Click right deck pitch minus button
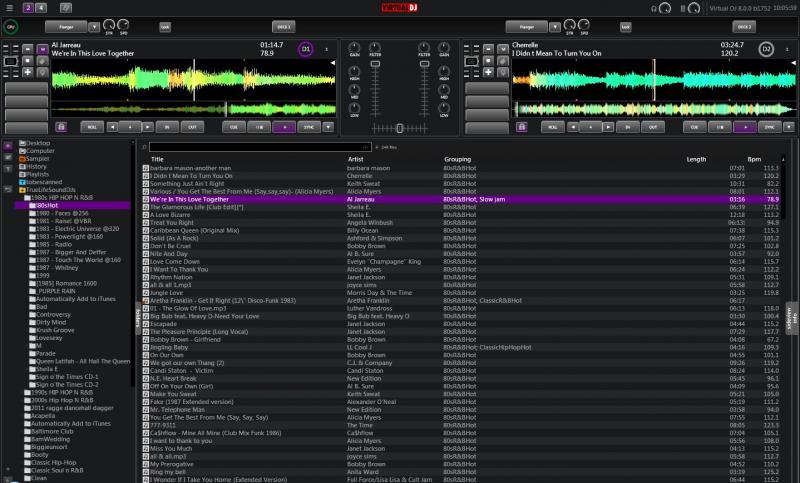This screenshot has width=800, height=483. [x=488, y=49]
